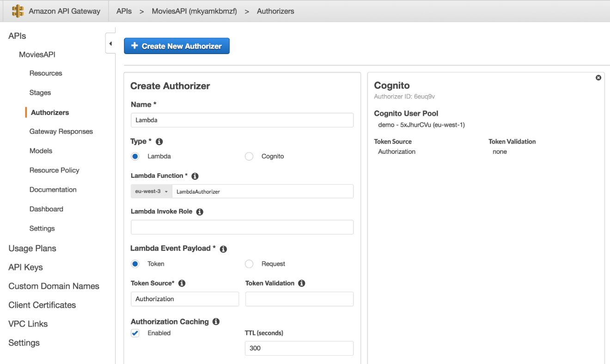Click the Authorizers breadcrumb

coord(275,11)
